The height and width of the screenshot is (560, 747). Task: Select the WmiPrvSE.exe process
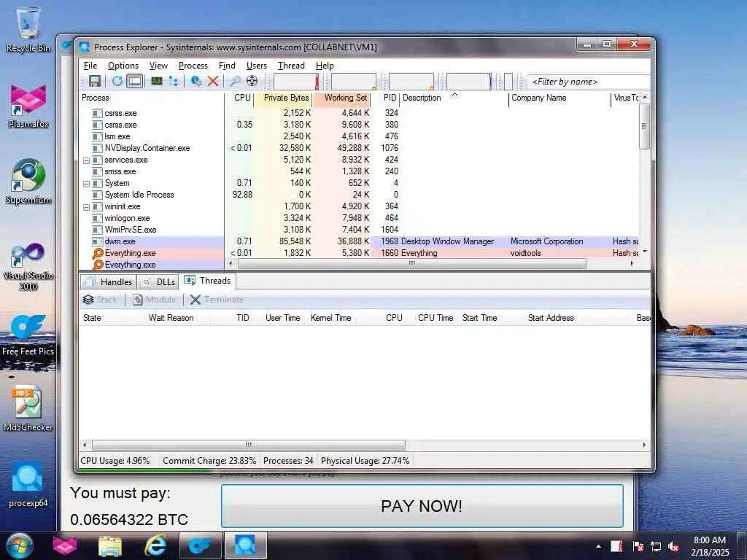click(359, 230)
